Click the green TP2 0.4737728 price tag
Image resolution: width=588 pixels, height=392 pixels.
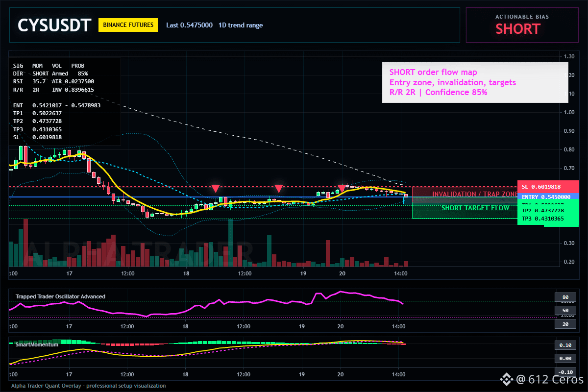pos(548,211)
